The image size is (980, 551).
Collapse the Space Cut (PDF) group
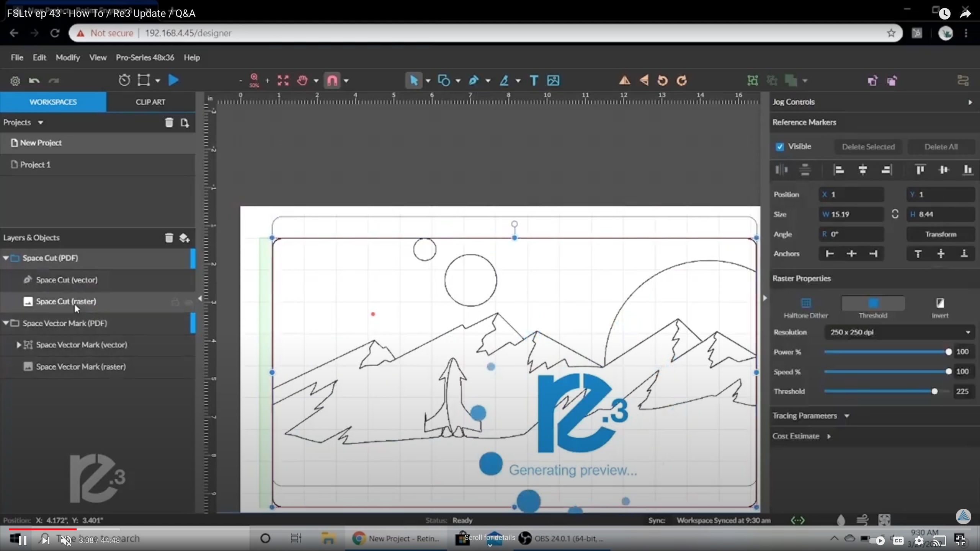[6, 258]
